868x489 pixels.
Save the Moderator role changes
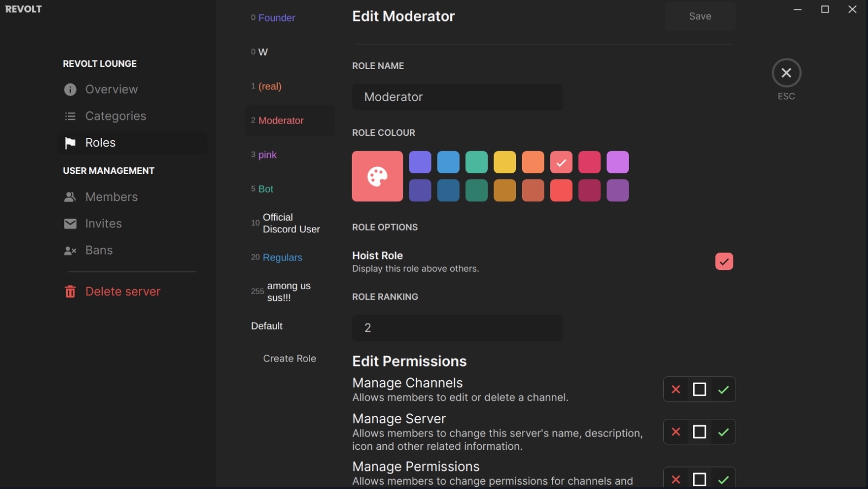pyautogui.click(x=700, y=17)
